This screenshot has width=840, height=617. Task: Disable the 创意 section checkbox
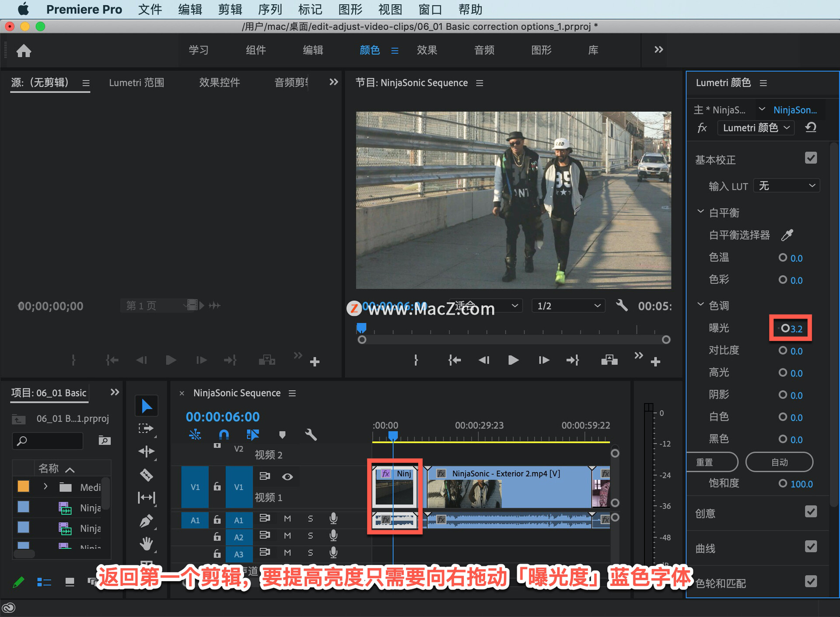[x=811, y=512]
